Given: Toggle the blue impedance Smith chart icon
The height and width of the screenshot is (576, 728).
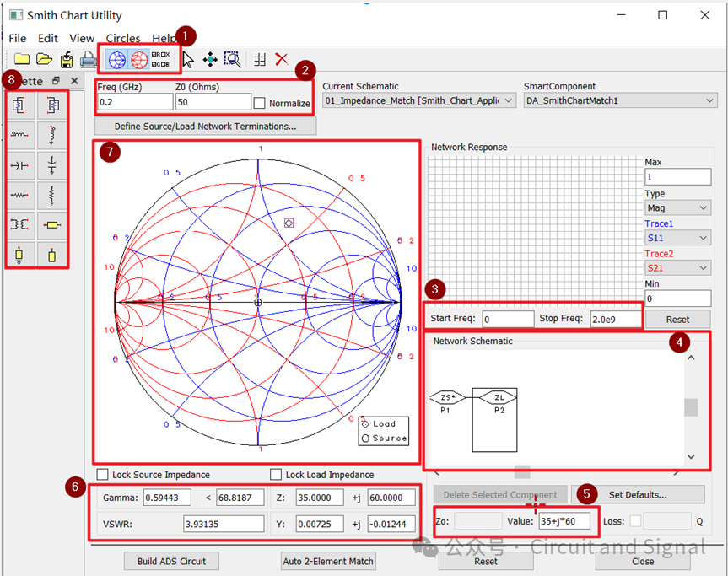Looking at the screenshot, I should point(117,59).
